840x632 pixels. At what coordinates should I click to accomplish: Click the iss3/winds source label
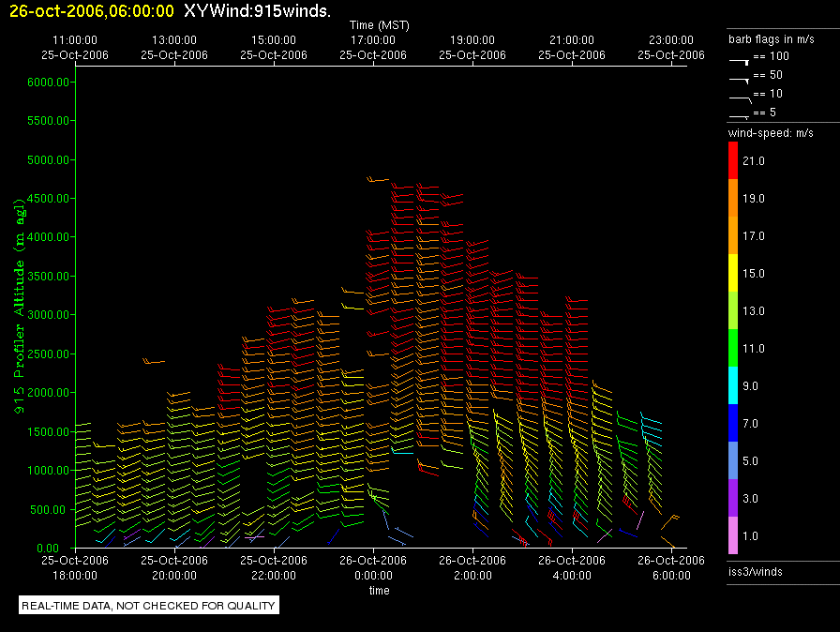click(x=756, y=571)
